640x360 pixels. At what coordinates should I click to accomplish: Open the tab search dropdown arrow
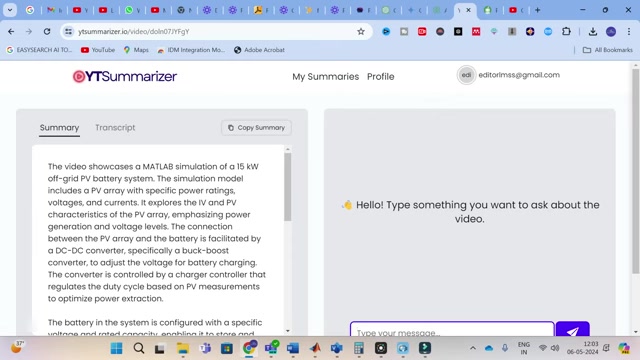pyautogui.click(x=10, y=10)
